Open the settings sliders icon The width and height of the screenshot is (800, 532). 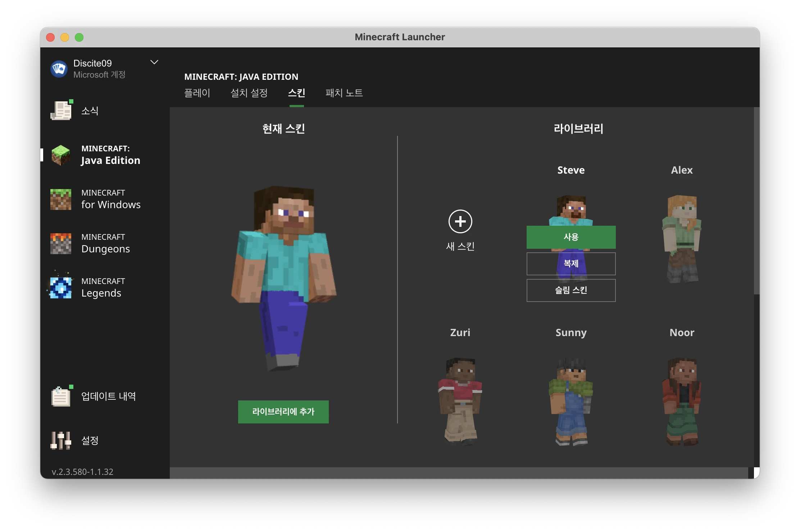[61, 440]
